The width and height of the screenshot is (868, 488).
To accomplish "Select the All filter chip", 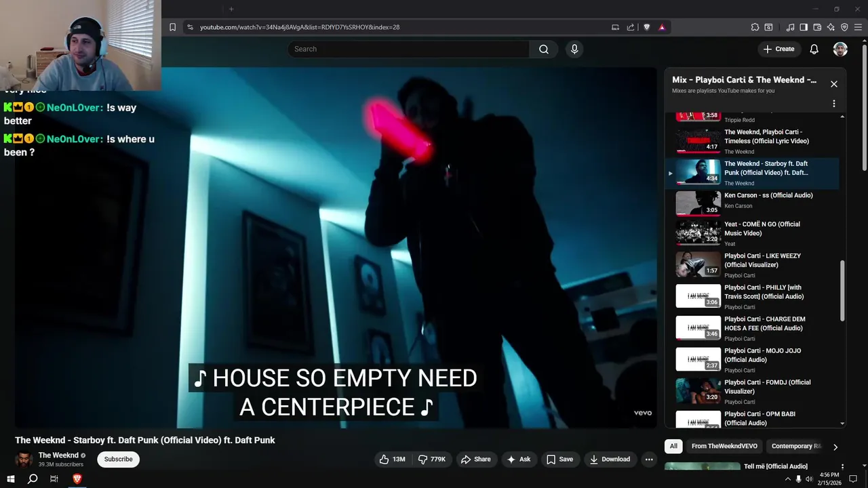I will (x=673, y=446).
